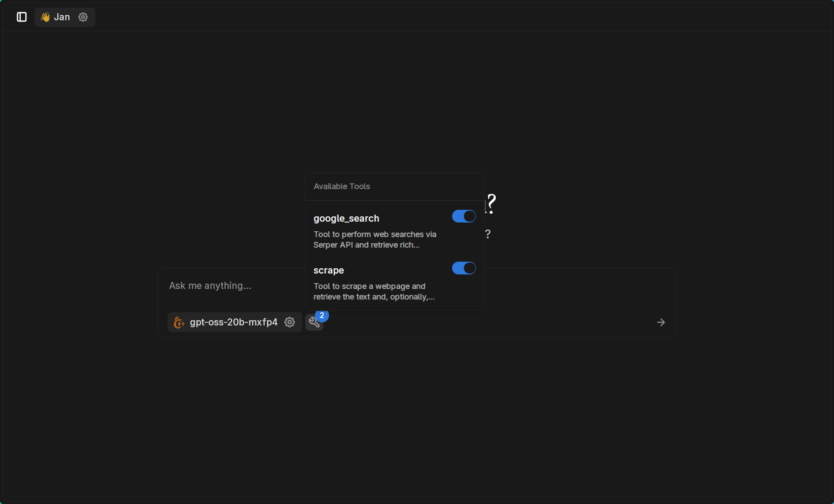
Task: Open model settings gear next to gpt-oss-20b-mxfp4
Action: point(289,322)
